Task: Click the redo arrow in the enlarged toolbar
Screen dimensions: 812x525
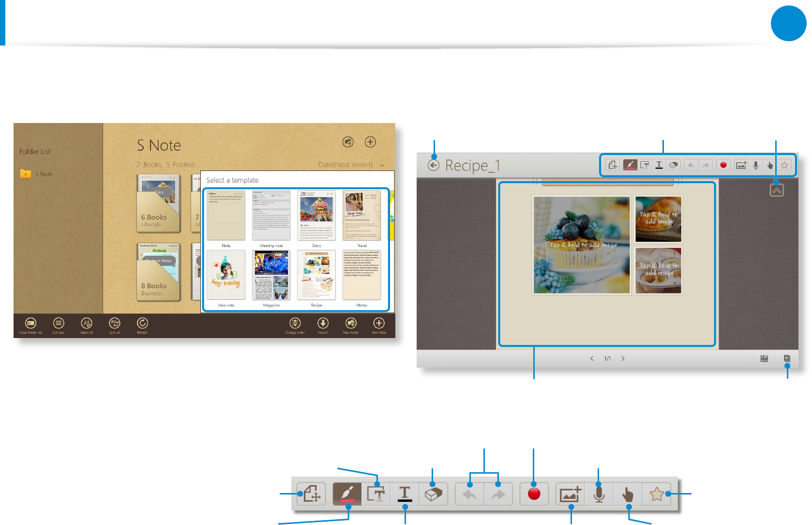Action: coord(498,494)
